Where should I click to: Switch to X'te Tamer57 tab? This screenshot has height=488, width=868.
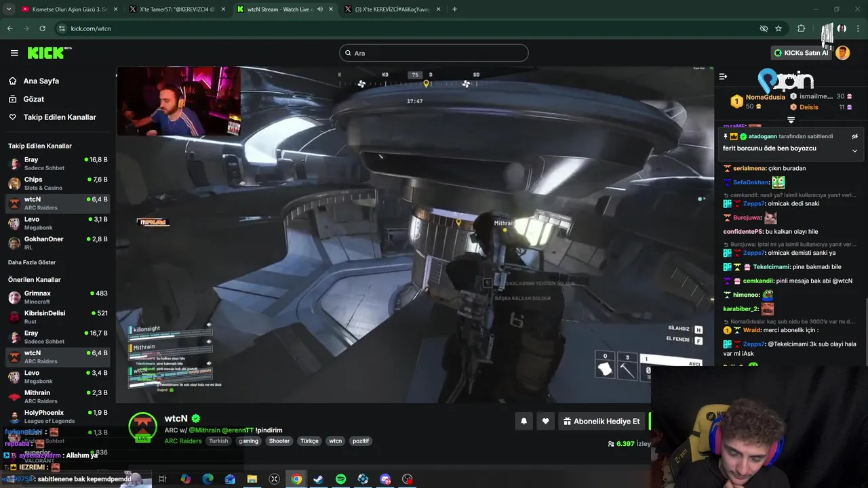tap(178, 9)
